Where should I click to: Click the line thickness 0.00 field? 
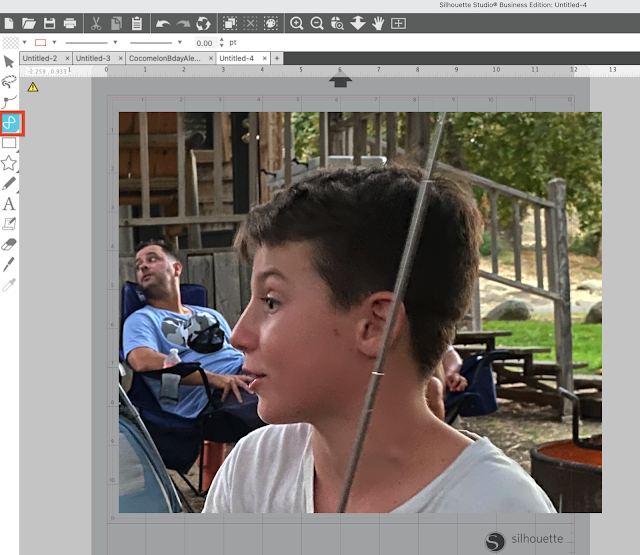pos(204,43)
